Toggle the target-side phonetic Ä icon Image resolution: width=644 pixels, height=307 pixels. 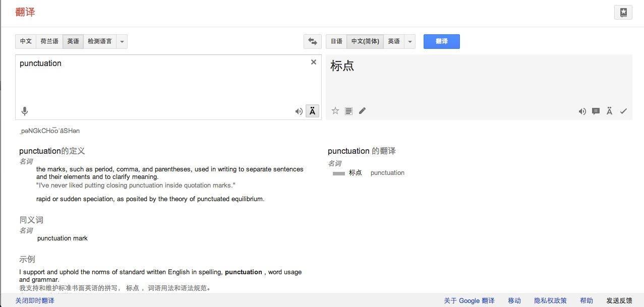click(x=609, y=111)
